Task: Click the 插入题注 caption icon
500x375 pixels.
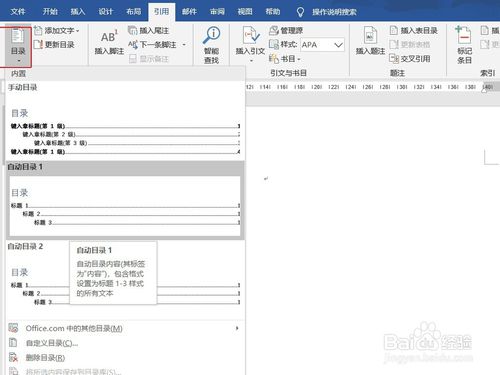Action: [x=370, y=35]
